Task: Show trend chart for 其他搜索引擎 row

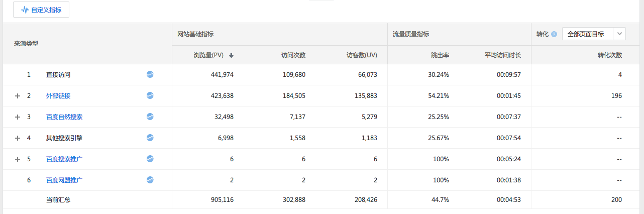Action: (150, 138)
